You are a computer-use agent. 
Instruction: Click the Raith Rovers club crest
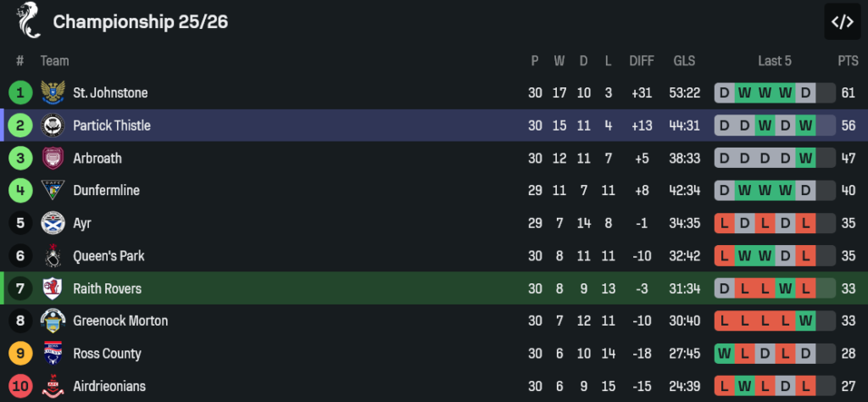pos(53,288)
